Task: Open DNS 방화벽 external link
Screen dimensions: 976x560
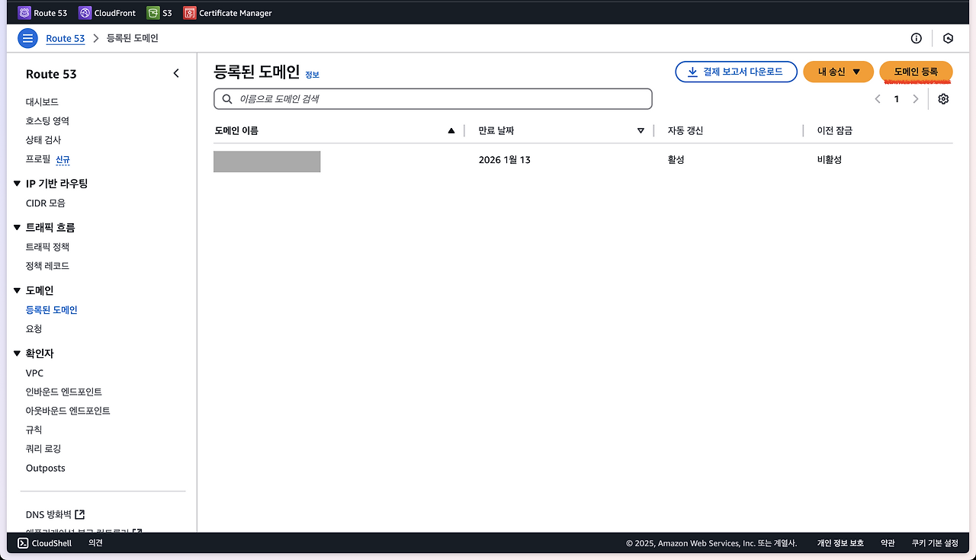Action: click(x=55, y=515)
